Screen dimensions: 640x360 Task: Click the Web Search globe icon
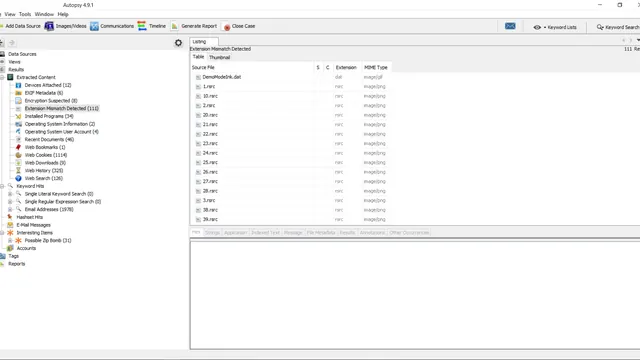point(18,178)
